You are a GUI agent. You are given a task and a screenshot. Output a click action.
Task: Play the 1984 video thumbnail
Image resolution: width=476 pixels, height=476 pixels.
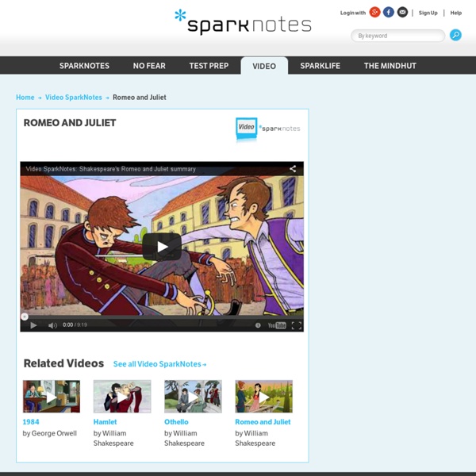[52, 397]
